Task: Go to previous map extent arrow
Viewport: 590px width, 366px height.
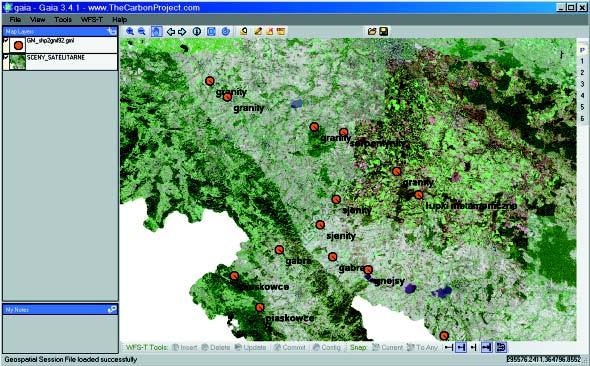Action: (x=171, y=32)
